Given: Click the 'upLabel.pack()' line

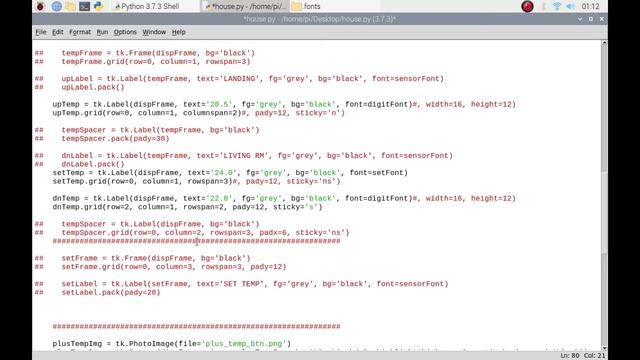Looking at the screenshot, I should pyautogui.click(x=80, y=87).
